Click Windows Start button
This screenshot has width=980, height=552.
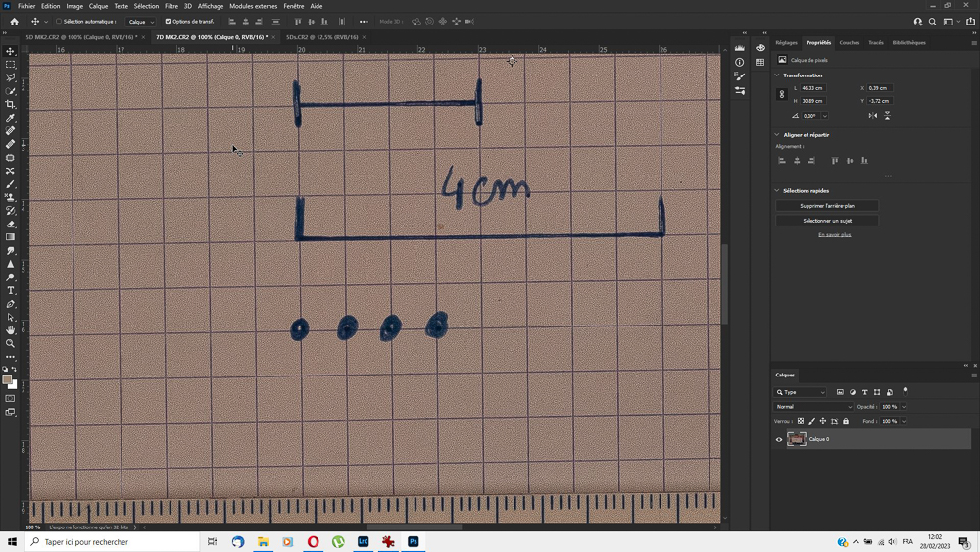[x=12, y=542]
